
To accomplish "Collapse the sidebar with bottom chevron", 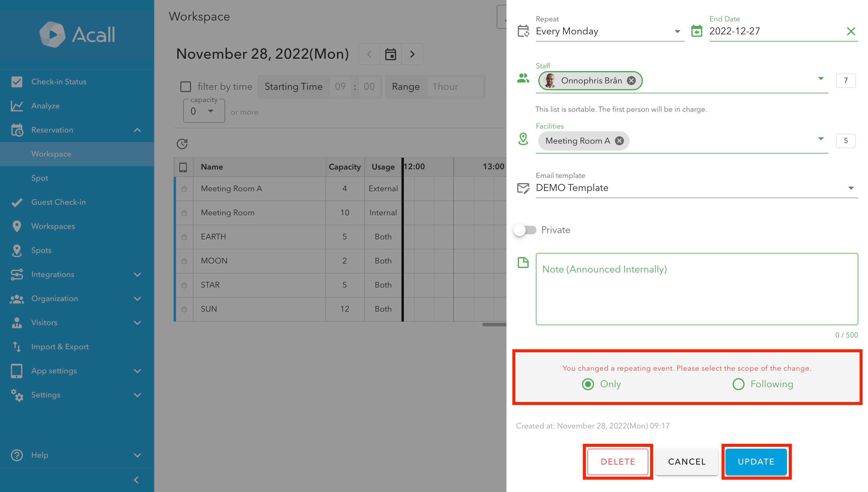I will [x=136, y=480].
